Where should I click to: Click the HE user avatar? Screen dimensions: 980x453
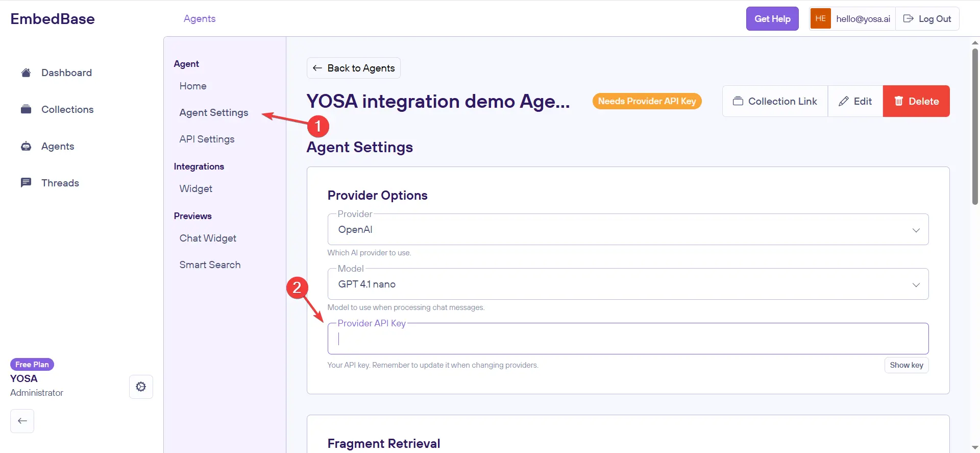click(x=820, y=19)
